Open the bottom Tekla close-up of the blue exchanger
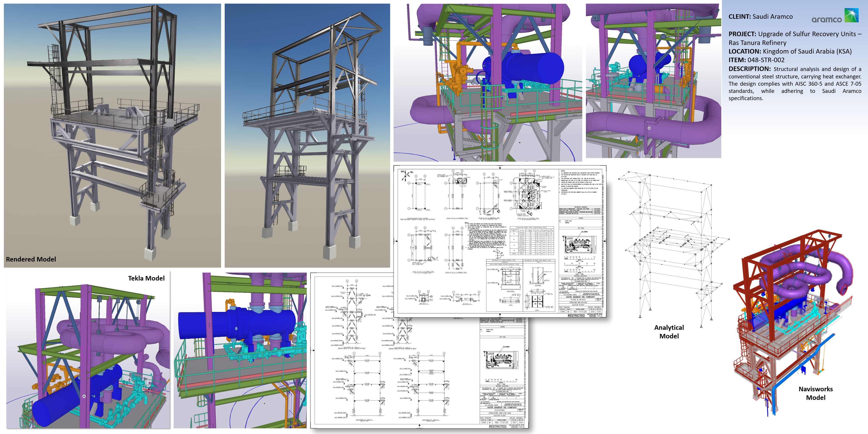The width and height of the screenshot is (868, 434). (240, 350)
